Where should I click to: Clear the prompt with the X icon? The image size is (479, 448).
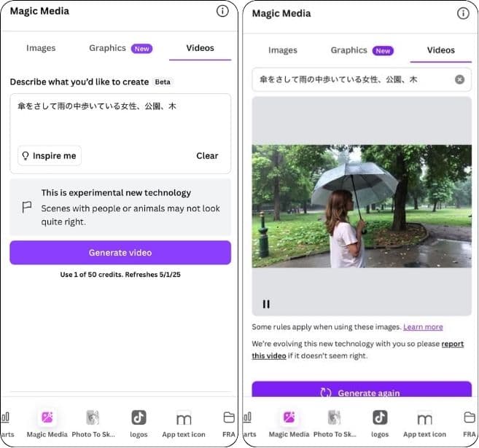pyautogui.click(x=459, y=79)
